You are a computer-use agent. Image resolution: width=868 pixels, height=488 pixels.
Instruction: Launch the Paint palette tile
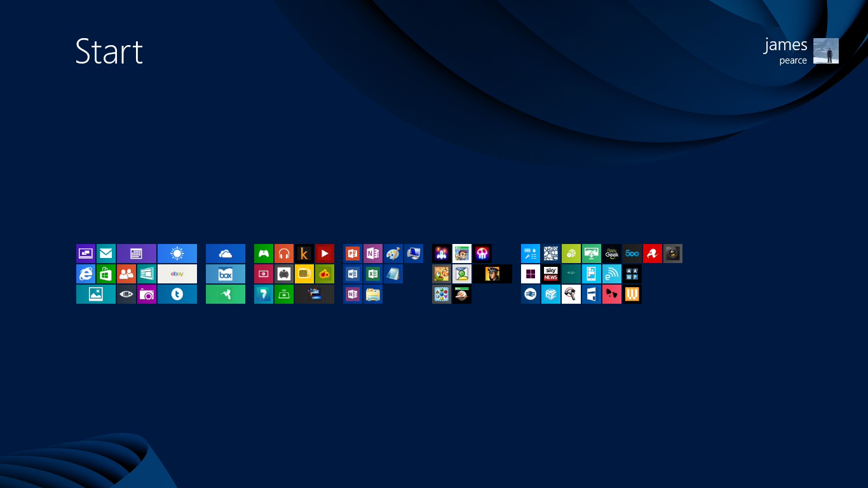393,254
